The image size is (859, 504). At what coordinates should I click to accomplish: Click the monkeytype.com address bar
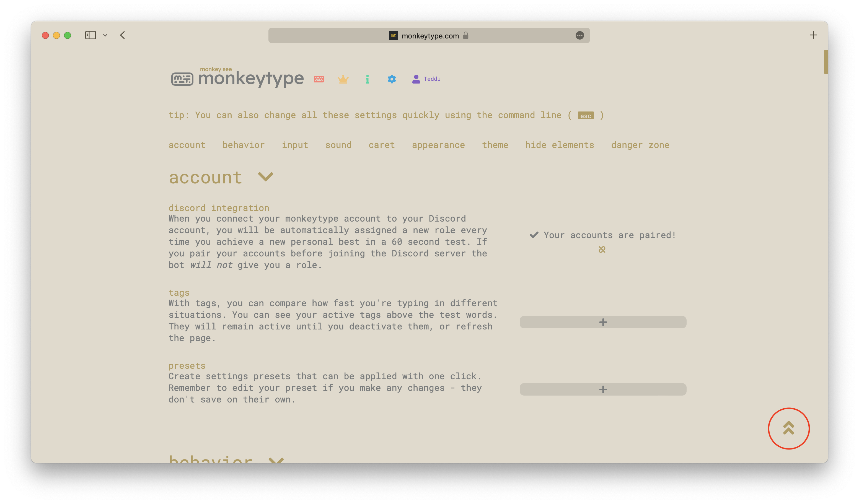[x=429, y=35]
